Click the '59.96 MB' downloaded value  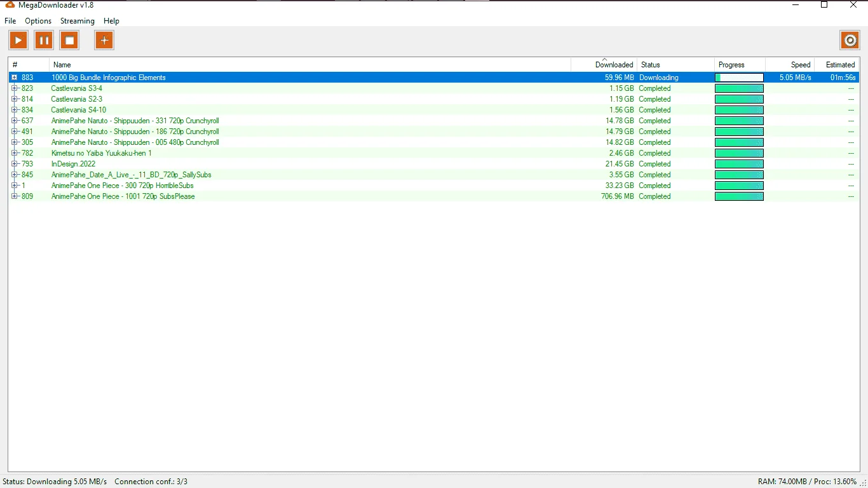click(x=620, y=78)
